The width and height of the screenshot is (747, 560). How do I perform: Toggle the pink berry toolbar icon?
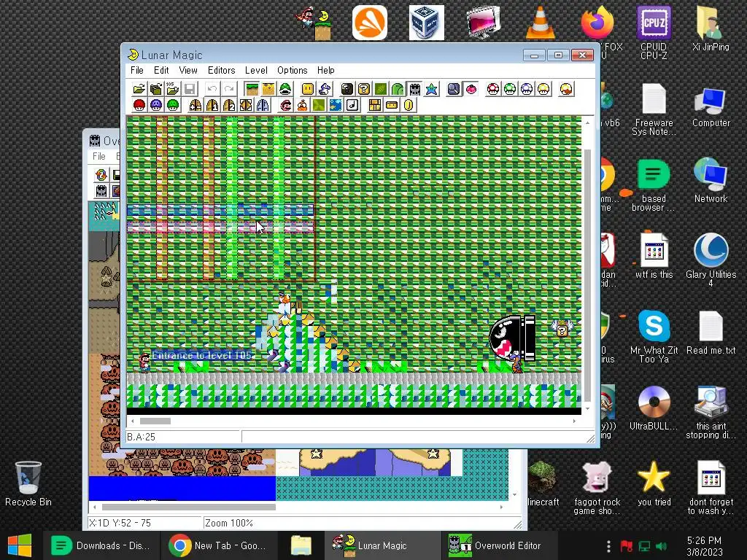coord(471,89)
